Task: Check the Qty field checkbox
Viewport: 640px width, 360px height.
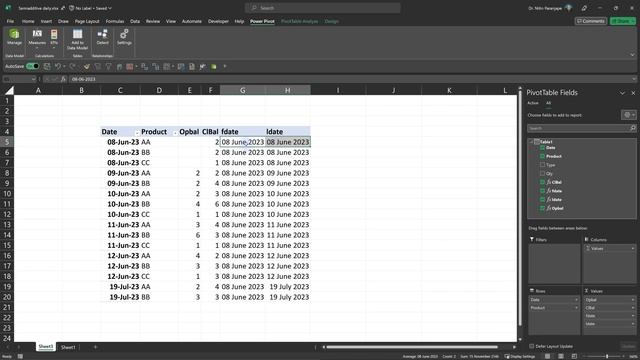Action: click(542, 173)
